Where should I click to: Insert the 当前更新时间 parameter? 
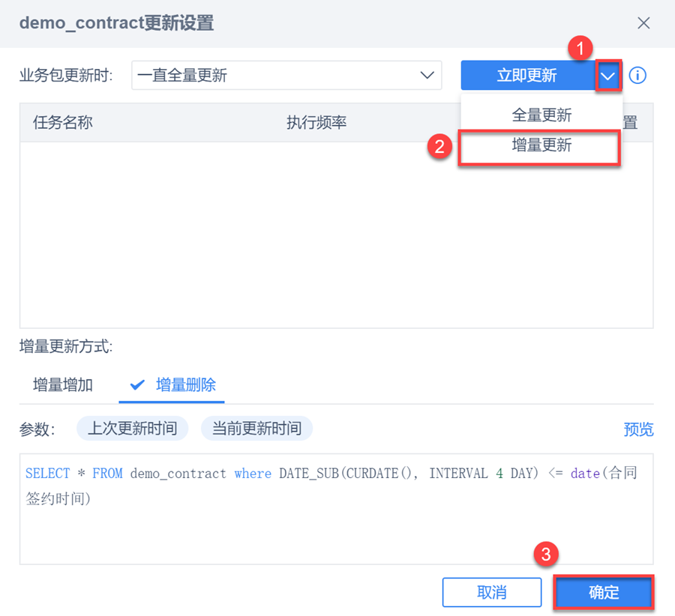(256, 429)
